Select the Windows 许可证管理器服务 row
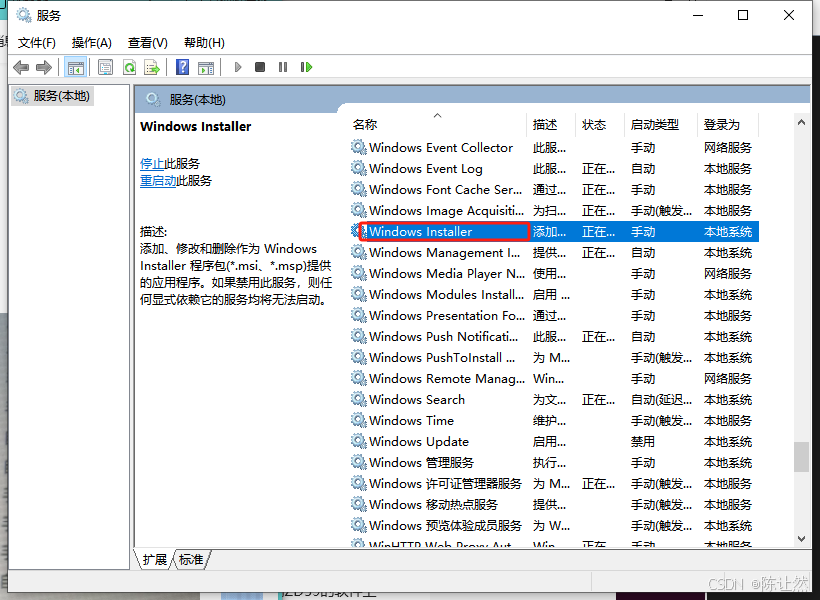The image size is (820, 600). click(x=554, y=483)
